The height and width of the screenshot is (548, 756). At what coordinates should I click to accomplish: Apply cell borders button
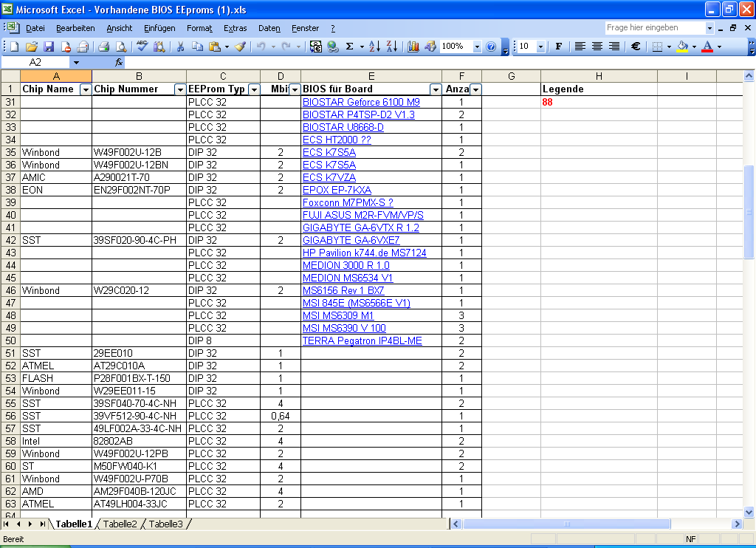(x=656, y=47)
